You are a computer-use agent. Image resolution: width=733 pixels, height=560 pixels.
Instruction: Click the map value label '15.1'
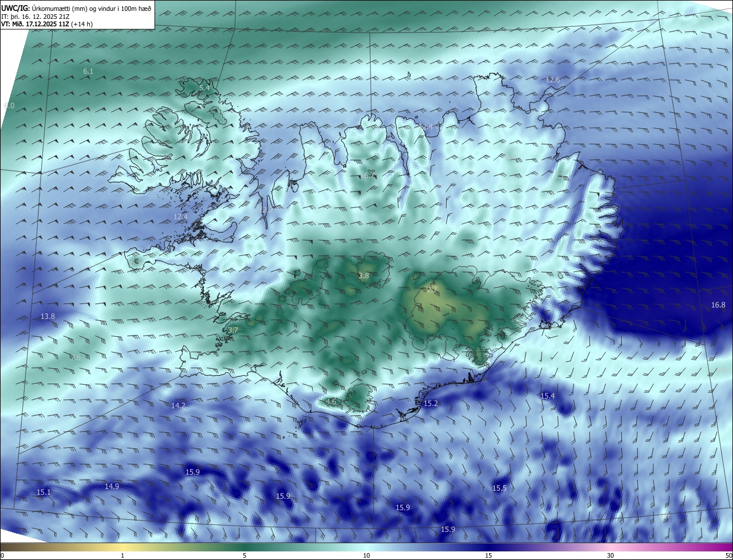[x=44, y=492]
